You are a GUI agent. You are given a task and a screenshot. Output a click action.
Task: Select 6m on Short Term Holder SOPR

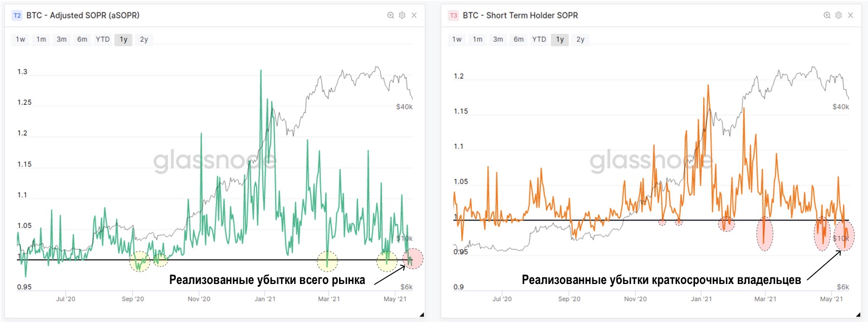pos(519,39)
